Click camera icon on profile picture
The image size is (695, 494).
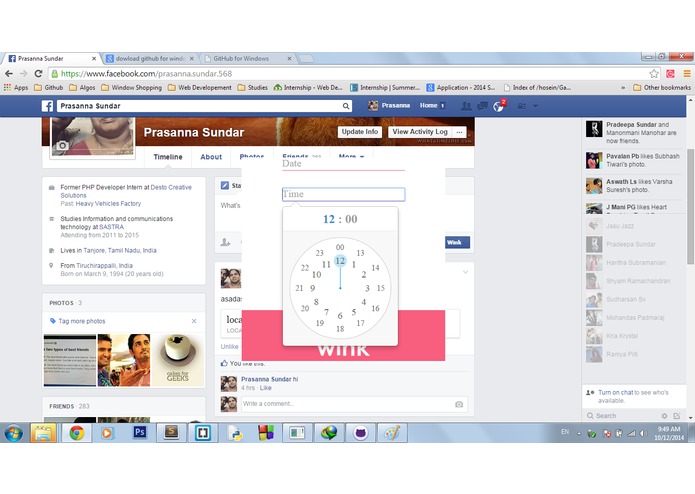62,145
